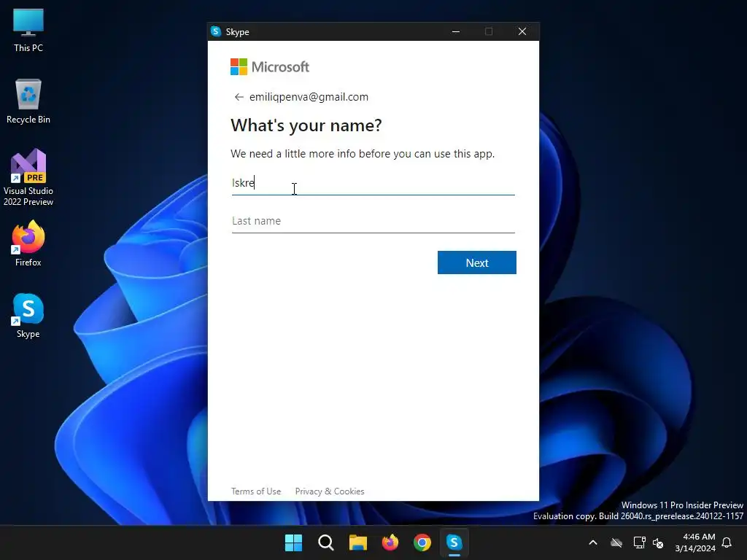747x560 pixels.
Task: Select the This PC desktop icon
Action: [28, 31]
